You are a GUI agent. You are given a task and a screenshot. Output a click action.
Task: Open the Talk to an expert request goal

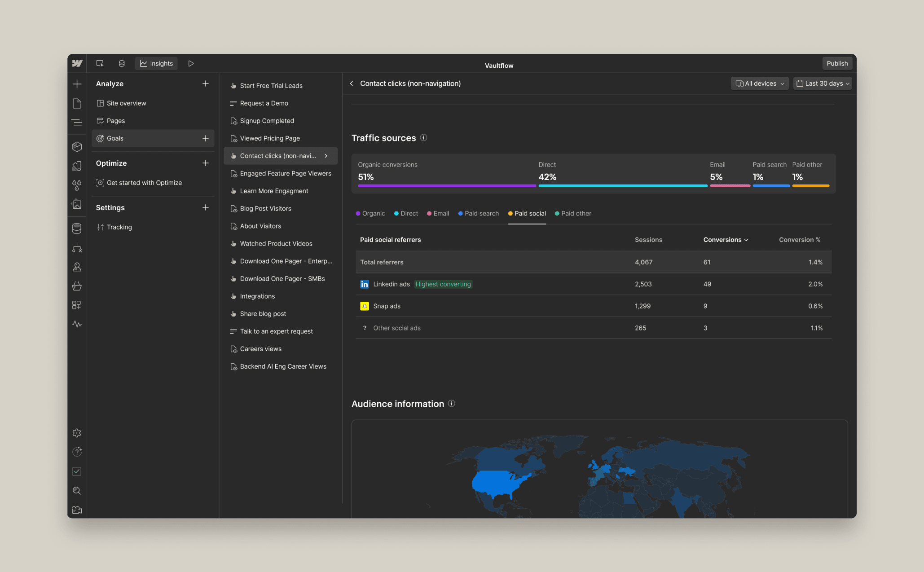281,331
